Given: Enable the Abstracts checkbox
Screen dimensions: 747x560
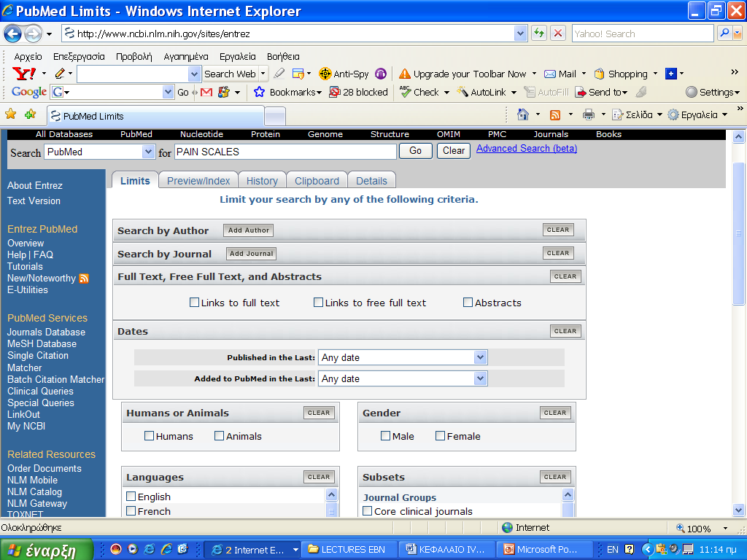Looking at the screenshot, I should click(x=468, y=303).
